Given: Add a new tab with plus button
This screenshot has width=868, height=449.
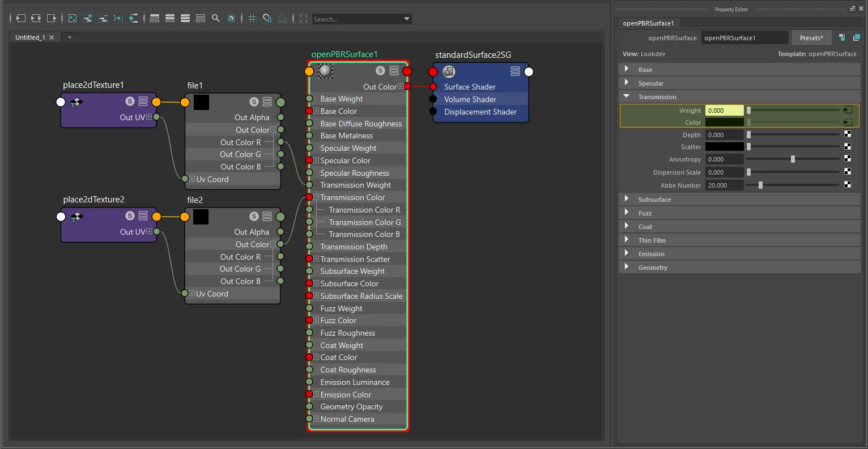Looking at the screenshot, I should 70,37.
